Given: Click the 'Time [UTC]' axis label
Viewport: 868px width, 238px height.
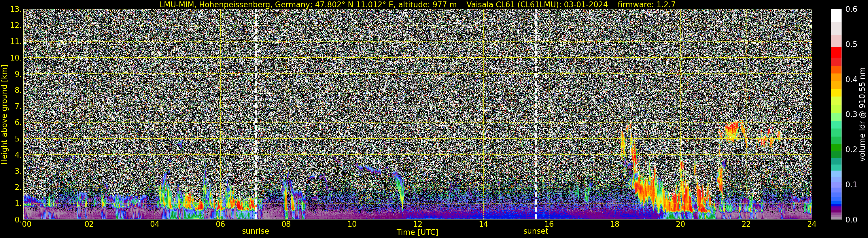Looking at the screenshot, I should (417, 232).
